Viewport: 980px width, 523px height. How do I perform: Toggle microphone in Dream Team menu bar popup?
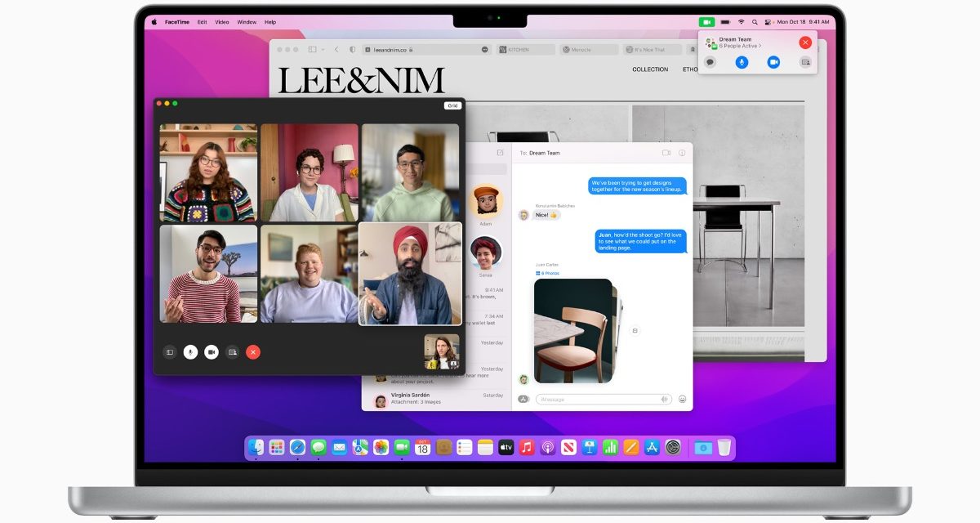click(x=742, y=62)
